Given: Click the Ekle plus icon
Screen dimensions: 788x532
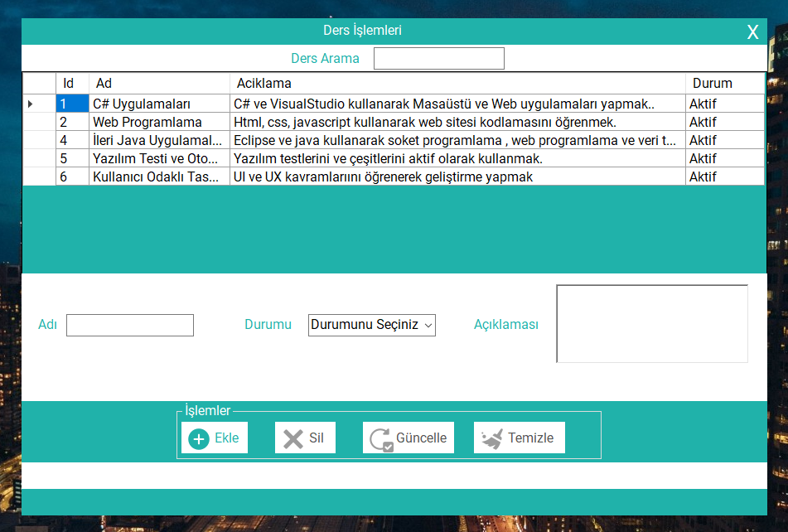Looking at the screenshot, I should pos(199,438).
